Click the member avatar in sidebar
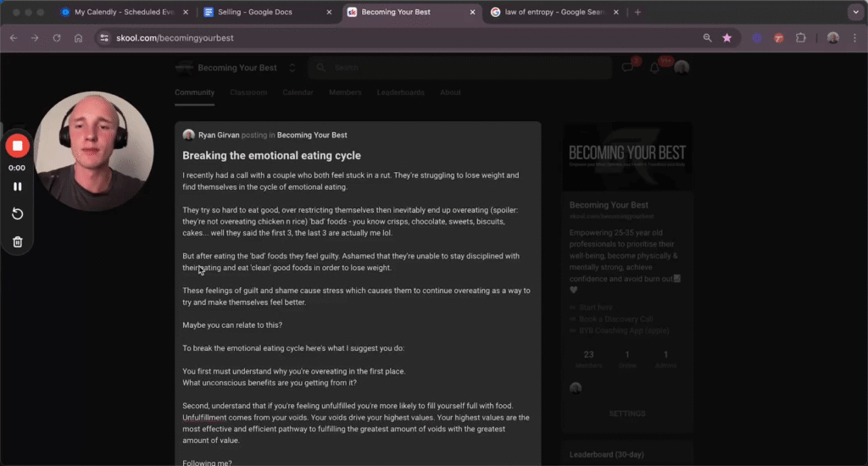The height and width of the screenshot is (466, 868). pos(576,388)
